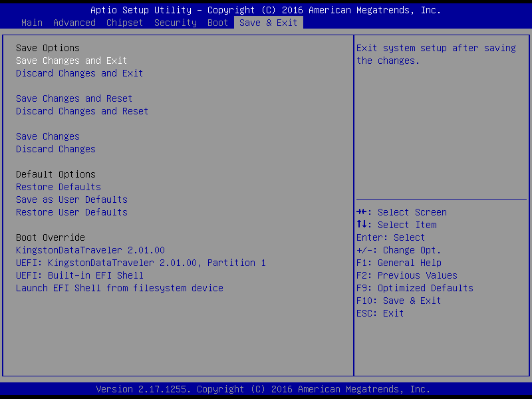Open the Security tab
532x399 pixels.
pyautogui.click(x=176, y=23)
